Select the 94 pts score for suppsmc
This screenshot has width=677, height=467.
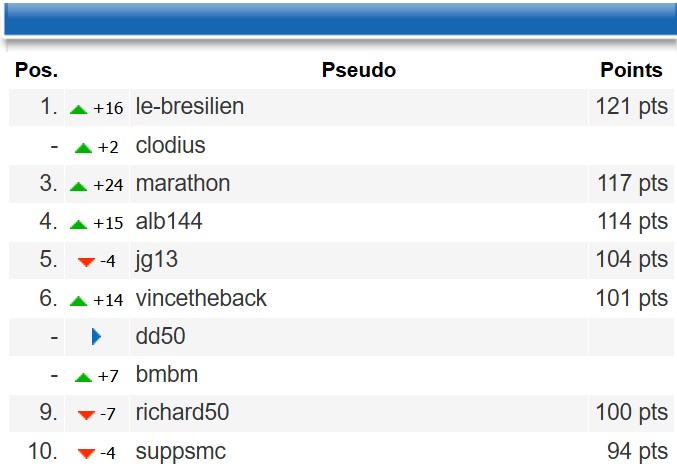(x=637, y=451)
